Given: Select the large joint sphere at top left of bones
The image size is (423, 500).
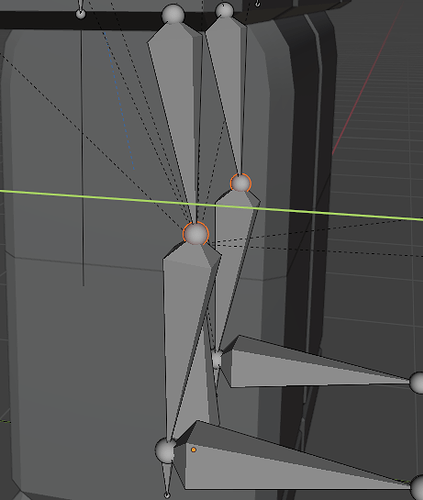Looking at the screenshot, I should 173,14.
